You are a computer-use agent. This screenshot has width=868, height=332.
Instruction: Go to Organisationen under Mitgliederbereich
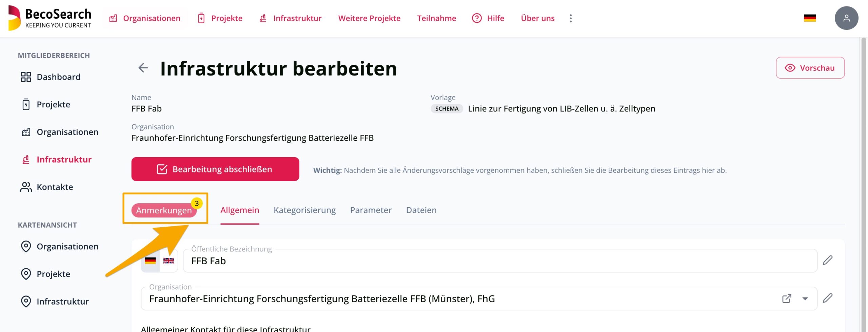pos(60,132)
